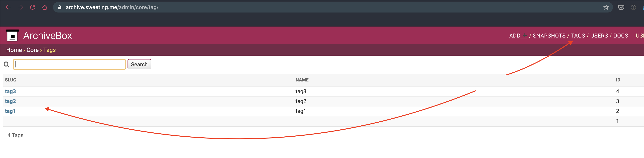
Task: Click the Tags breadcrumb text
Action: (x=49, y=50)
